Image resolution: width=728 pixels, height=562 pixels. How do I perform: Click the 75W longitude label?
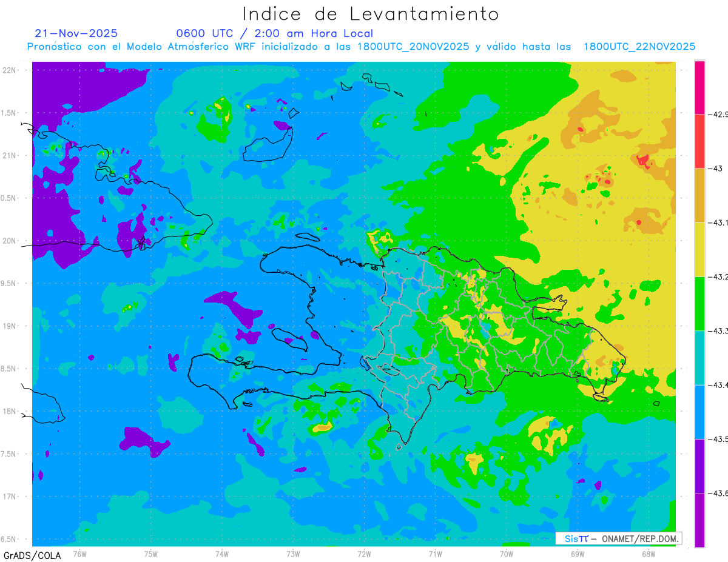151,554
